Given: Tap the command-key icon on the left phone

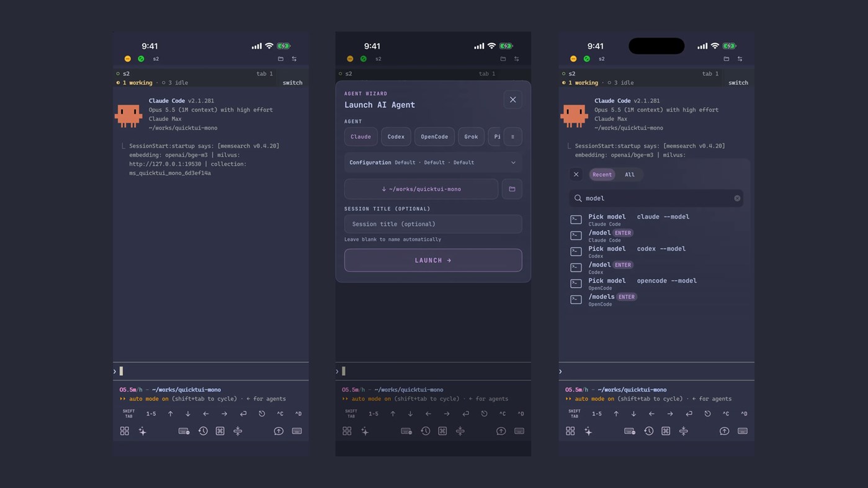Looking at the screenshot, I should coord(220,431).
